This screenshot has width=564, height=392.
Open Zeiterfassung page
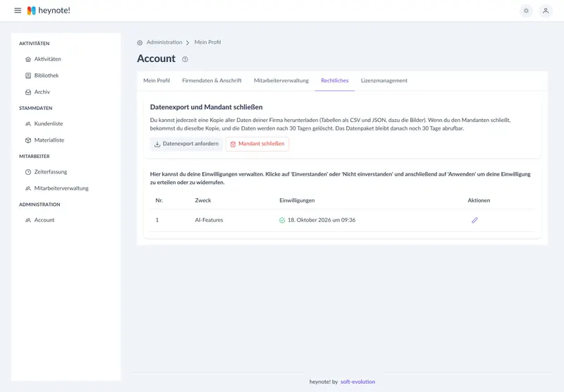(x=51, y=172)
